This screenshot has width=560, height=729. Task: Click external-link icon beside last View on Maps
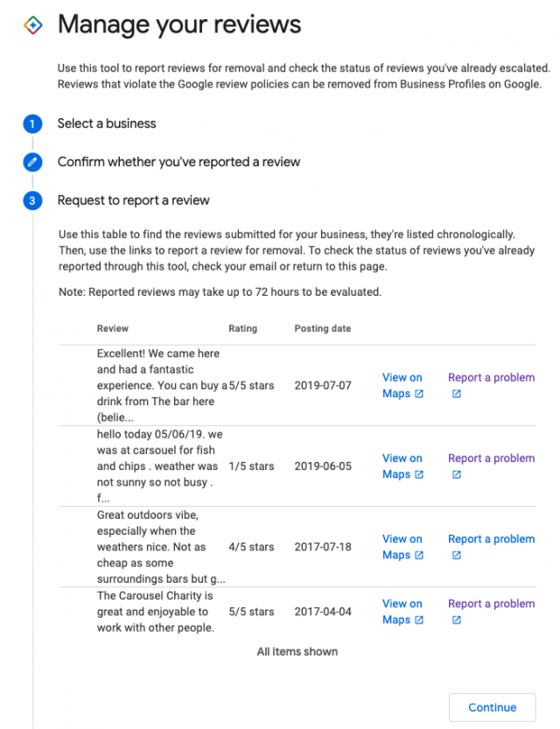[x=418, y=620]
